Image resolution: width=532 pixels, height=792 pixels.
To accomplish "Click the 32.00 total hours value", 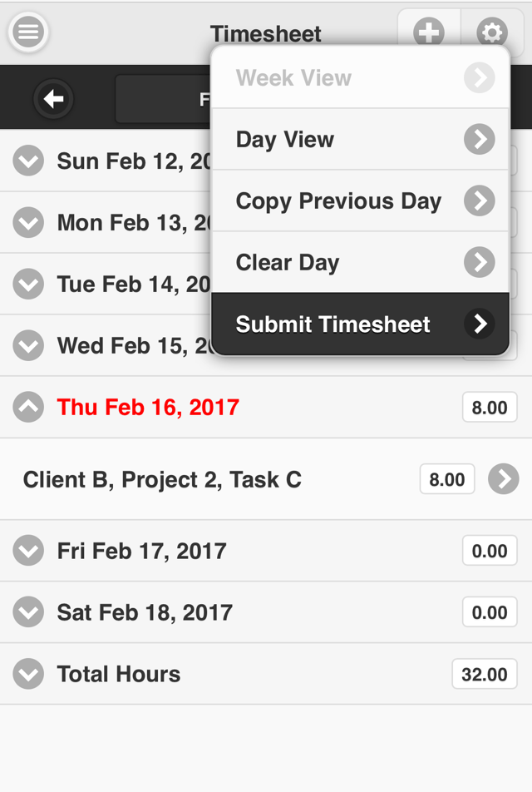I will pos(485,674).
